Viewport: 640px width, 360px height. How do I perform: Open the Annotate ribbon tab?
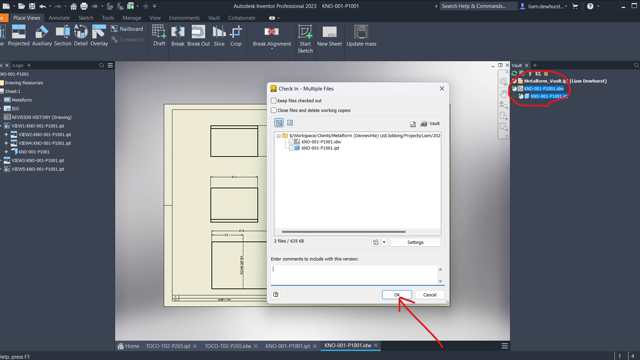pyautogui.click(x=59, y=18)
